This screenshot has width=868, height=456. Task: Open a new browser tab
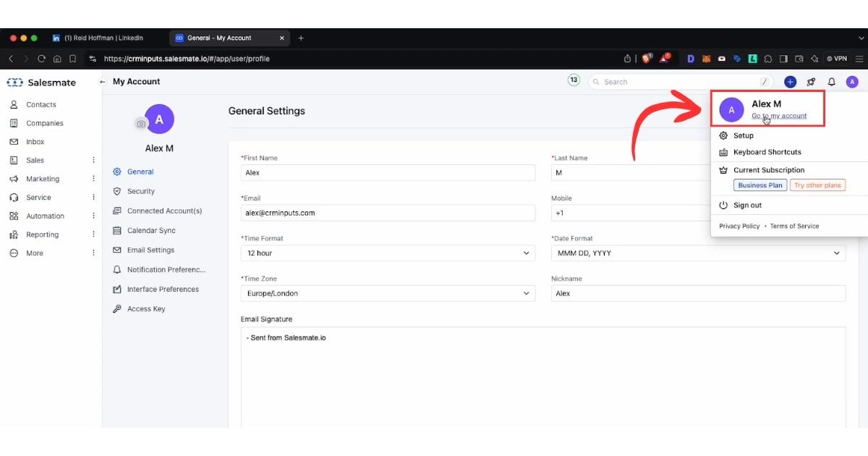coord(301,38)
